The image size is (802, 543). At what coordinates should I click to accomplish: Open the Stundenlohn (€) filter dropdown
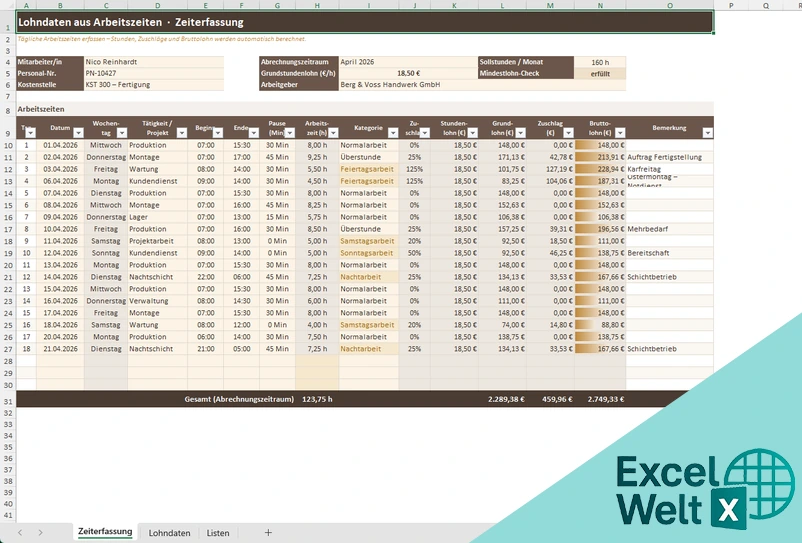click(x=473, y=133)
